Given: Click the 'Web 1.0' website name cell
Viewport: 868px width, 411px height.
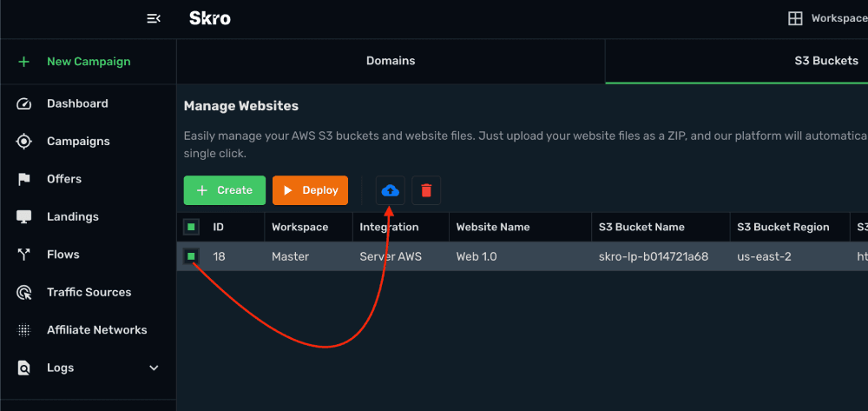Looking at the screenshot, I should [x=477, y=256].
